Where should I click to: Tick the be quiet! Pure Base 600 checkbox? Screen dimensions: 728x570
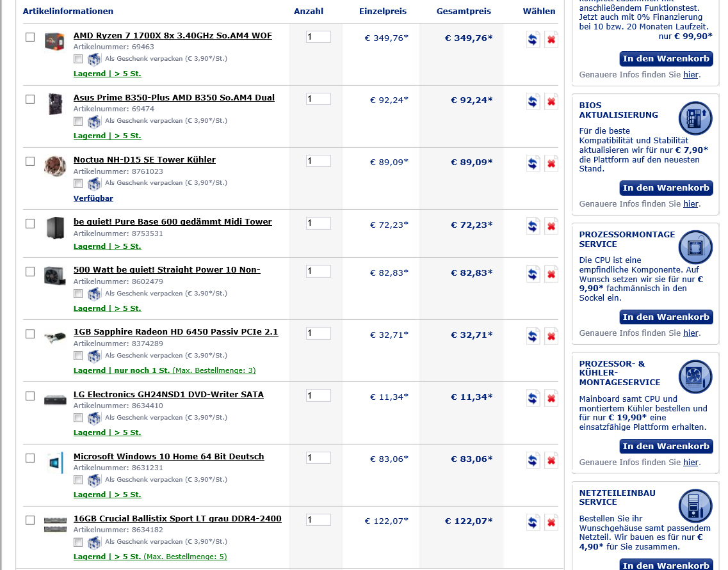point(30,223)
